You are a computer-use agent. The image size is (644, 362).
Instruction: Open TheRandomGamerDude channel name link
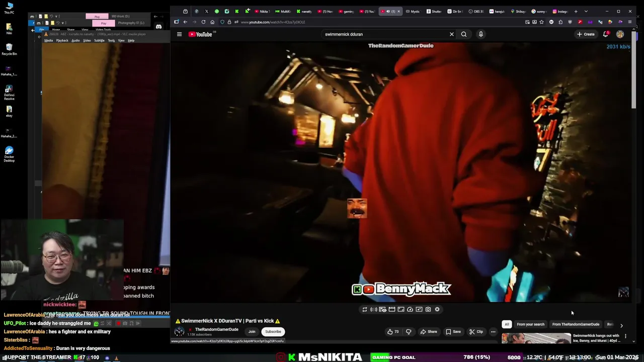pos(216,329)
